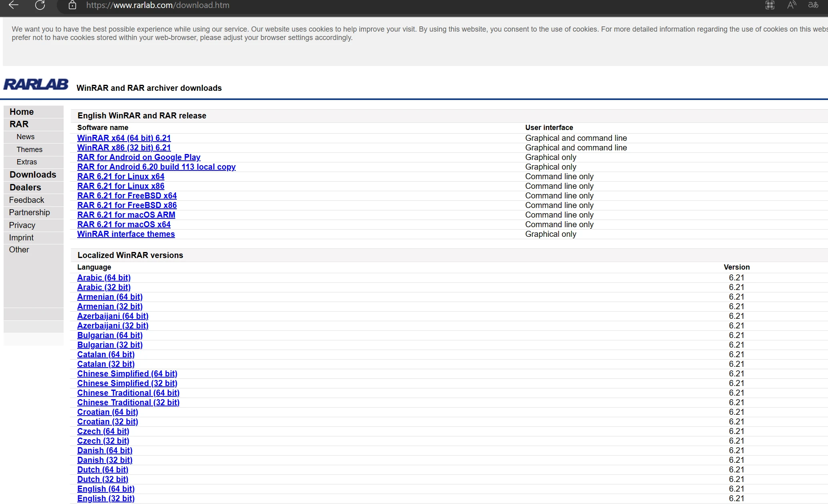Image resolution: width=828 pixels, height=504 pixels.
Task: Download RAR 6.21 for macOS ARM
Action: click(x=126, y=215)
